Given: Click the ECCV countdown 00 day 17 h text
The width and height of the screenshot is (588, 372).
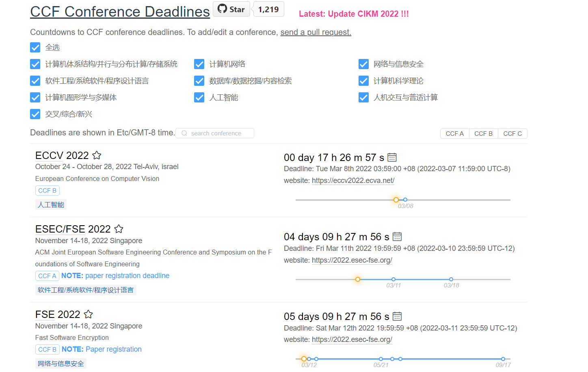Looking at the screenshot, I should (334, 157).
